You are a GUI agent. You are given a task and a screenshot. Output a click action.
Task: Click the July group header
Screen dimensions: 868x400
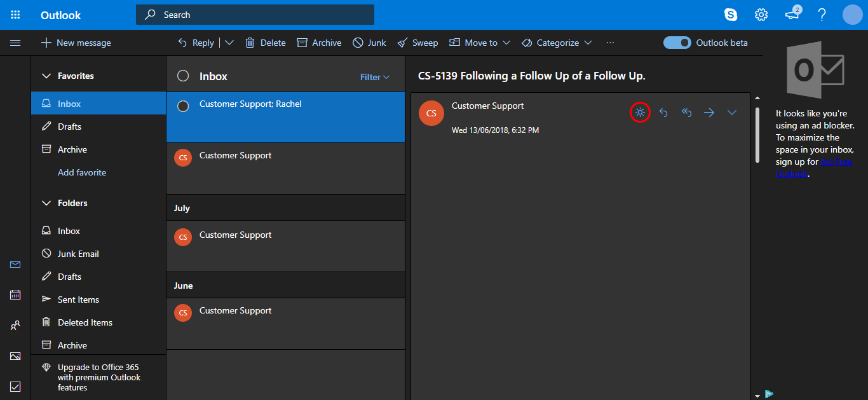click(285, 208)
